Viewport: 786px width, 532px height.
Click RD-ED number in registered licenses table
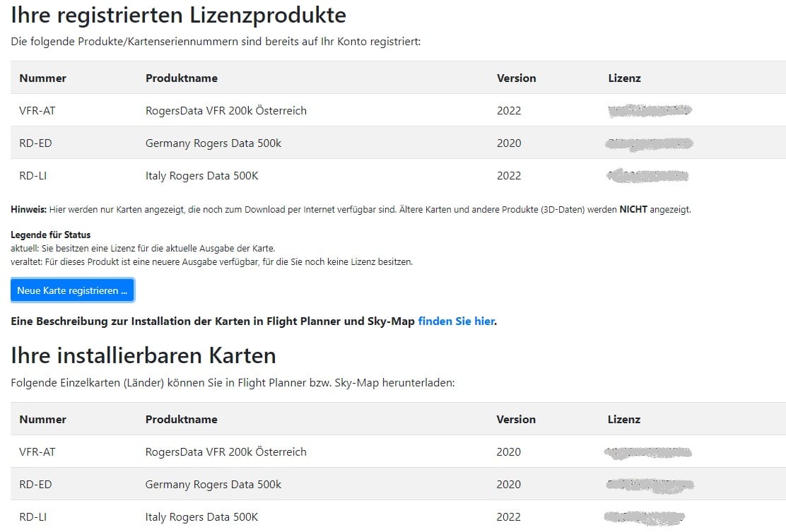(x=35, y=143)
